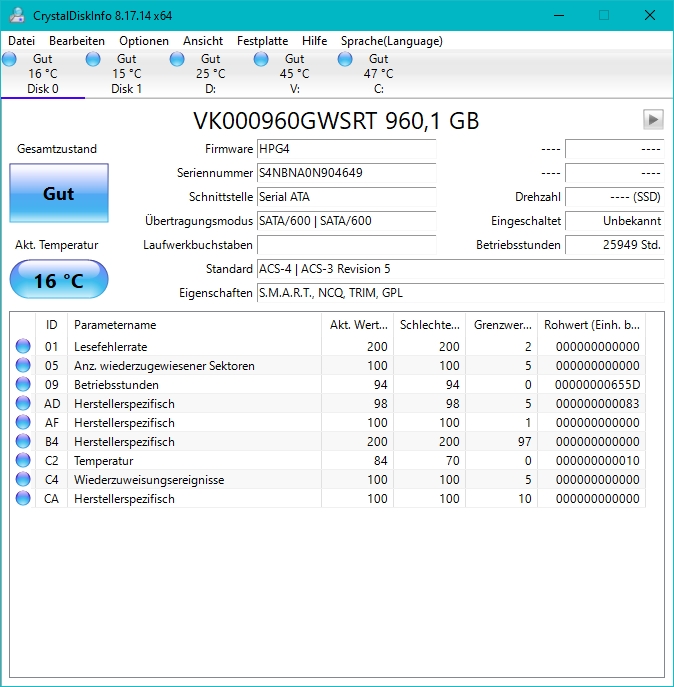This screenshot has height=687, width=674.
Task: Click the Parametername column header
Action: point(195,325)
